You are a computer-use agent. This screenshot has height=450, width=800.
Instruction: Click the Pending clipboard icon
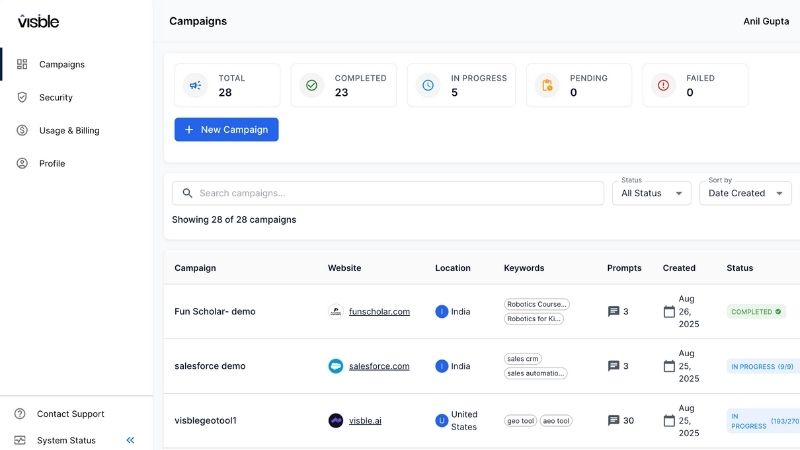[x=547, y=85]
